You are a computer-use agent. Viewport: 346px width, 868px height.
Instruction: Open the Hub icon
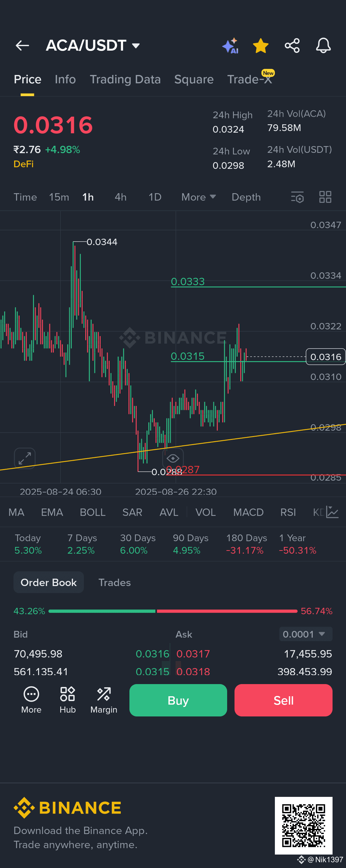tap(68, 700)
